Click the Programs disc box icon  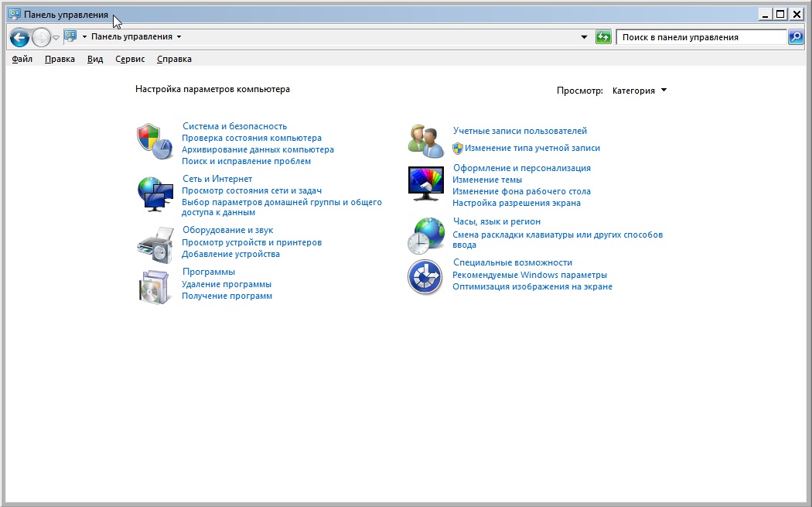[154, 286]
